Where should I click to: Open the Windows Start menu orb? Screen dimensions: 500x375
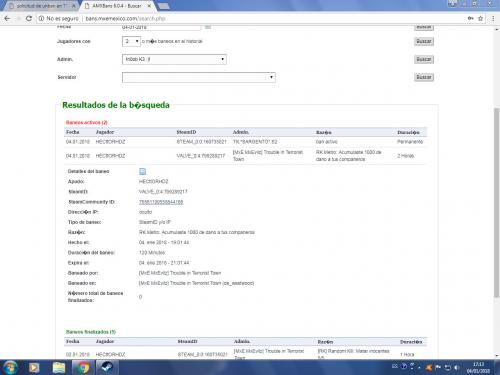[10, 367]
